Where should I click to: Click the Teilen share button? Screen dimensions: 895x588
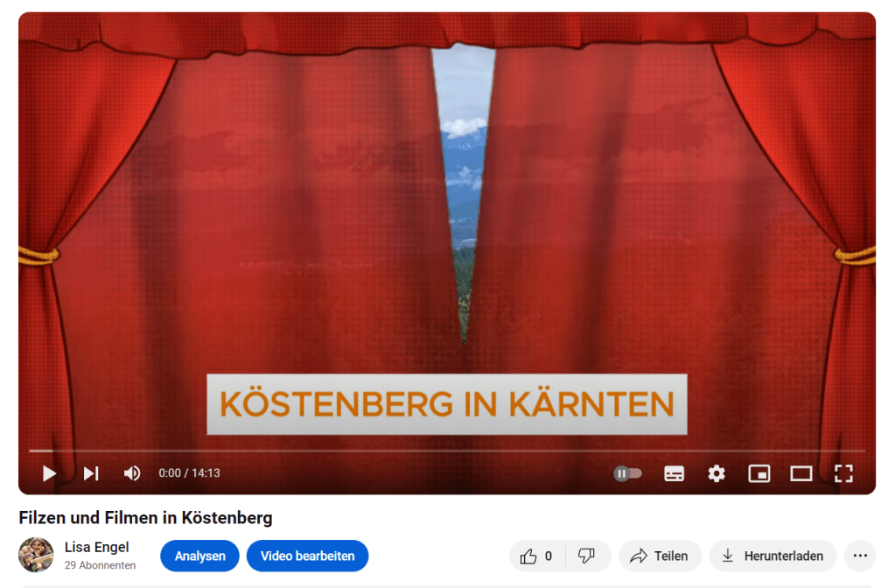point(660,556)
